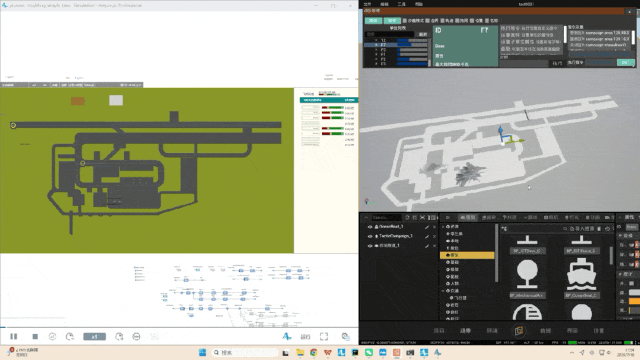The image size is (640, 360).
Task: Click the light gray rectangle above the runway
Action: click(116, 100)
